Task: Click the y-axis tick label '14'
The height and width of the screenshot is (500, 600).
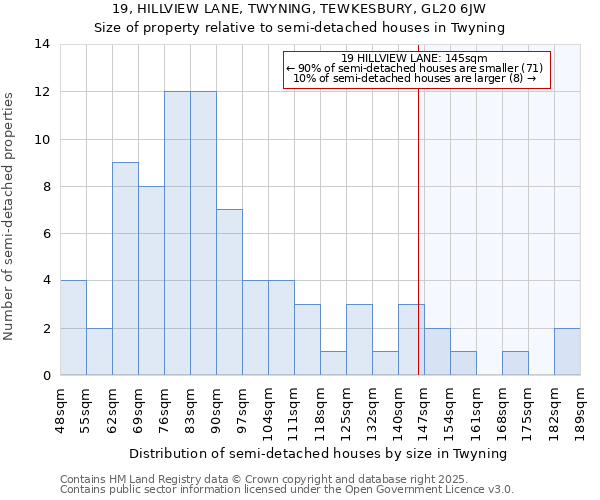Action: 42,44
